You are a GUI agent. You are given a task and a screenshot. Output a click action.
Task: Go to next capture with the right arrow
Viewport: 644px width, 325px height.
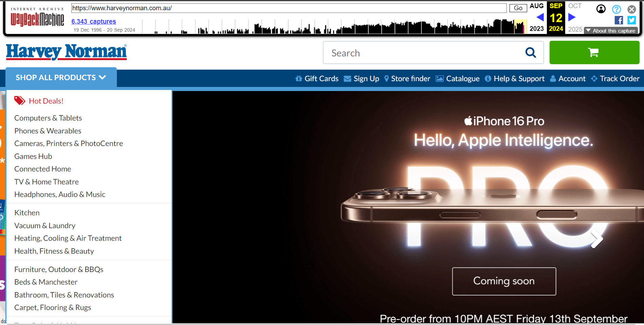tap(572, 17)
